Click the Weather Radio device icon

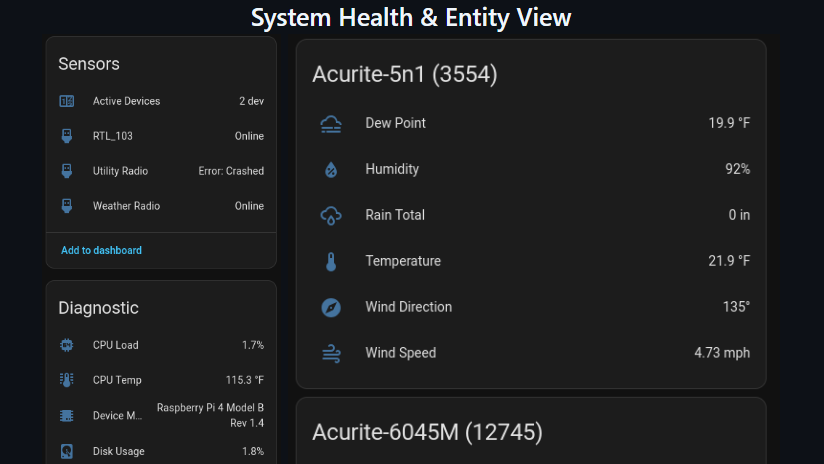pyautogui.click(x=67, y=206)
